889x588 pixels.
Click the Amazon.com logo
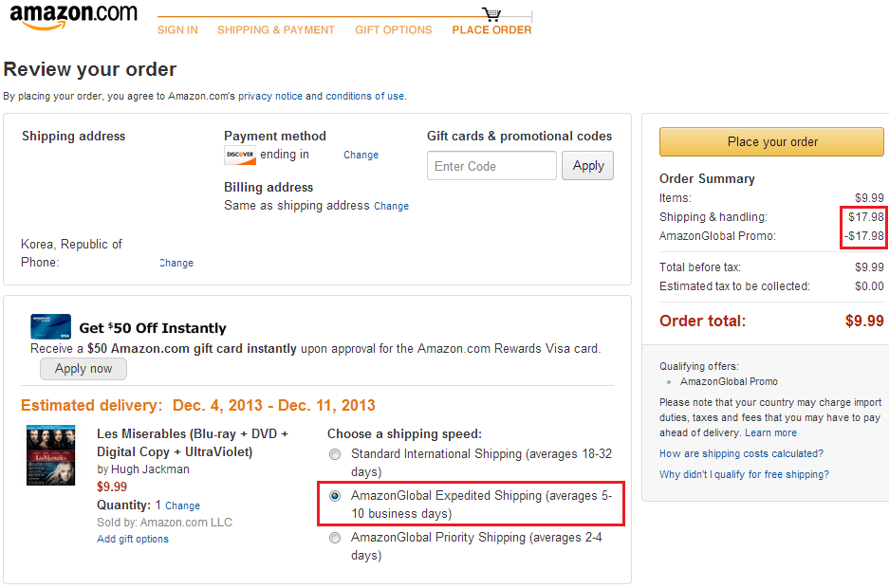click(73, 17)
